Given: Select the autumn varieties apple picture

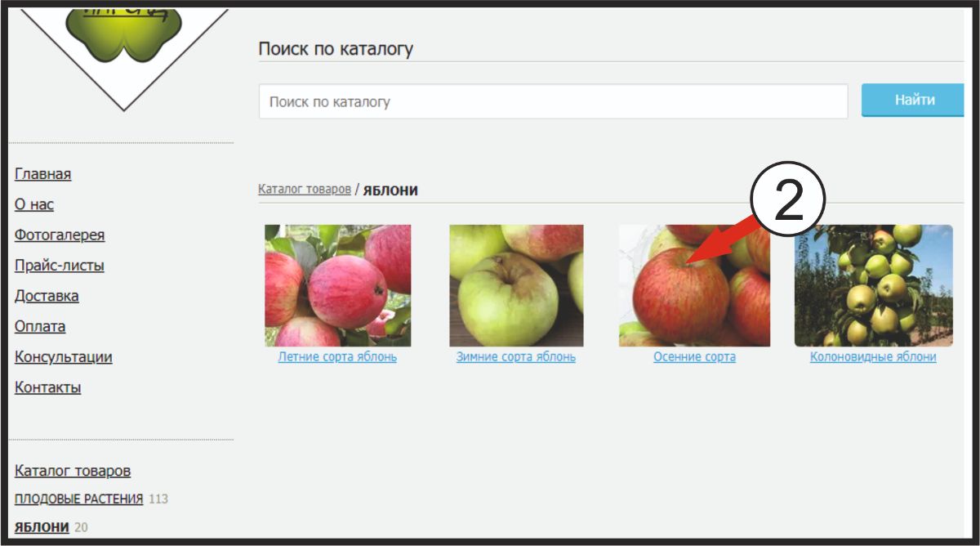Looking at the screenshot, I should point(694,285).
